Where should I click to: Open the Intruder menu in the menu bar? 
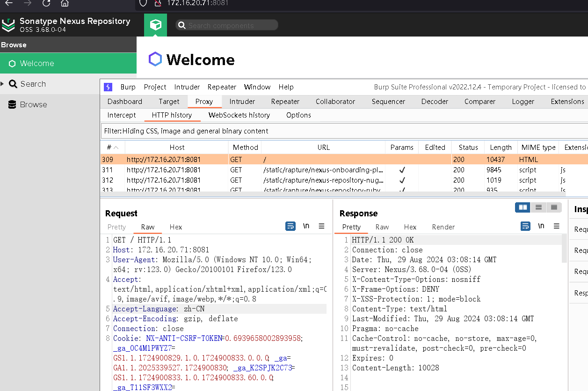point(187,87)
